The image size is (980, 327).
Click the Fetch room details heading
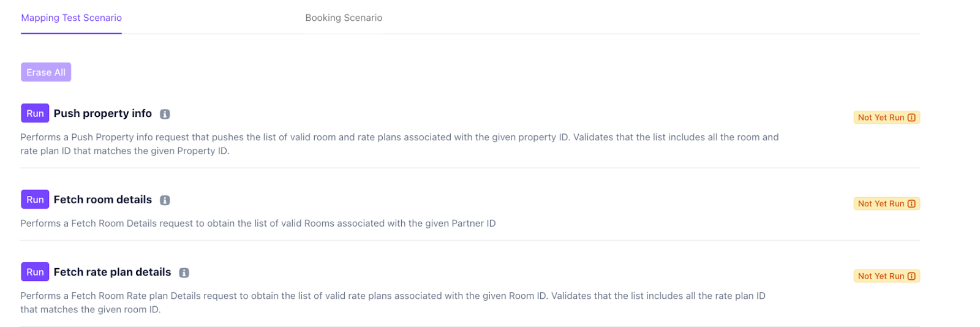tap(102, 200)
